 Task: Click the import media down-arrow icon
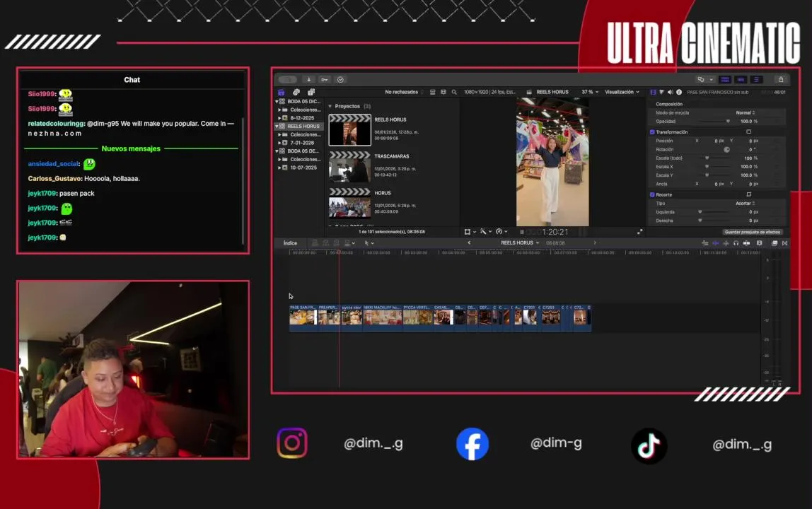point(308,80)
